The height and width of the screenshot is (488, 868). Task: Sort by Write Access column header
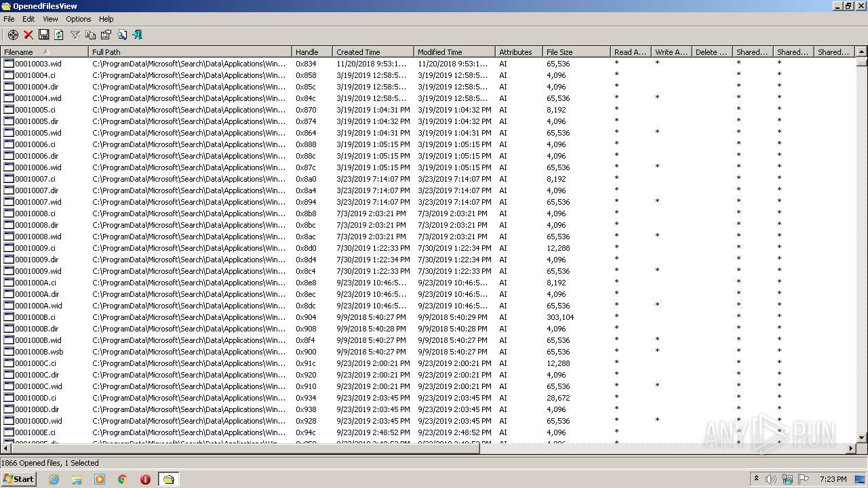tap(671, 52)
